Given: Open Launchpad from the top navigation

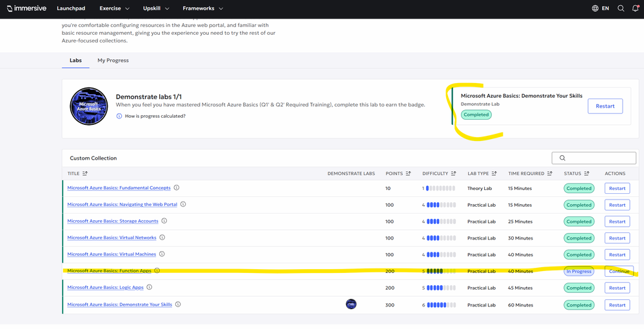Looking at the screenshot, I should pos(70,8).
